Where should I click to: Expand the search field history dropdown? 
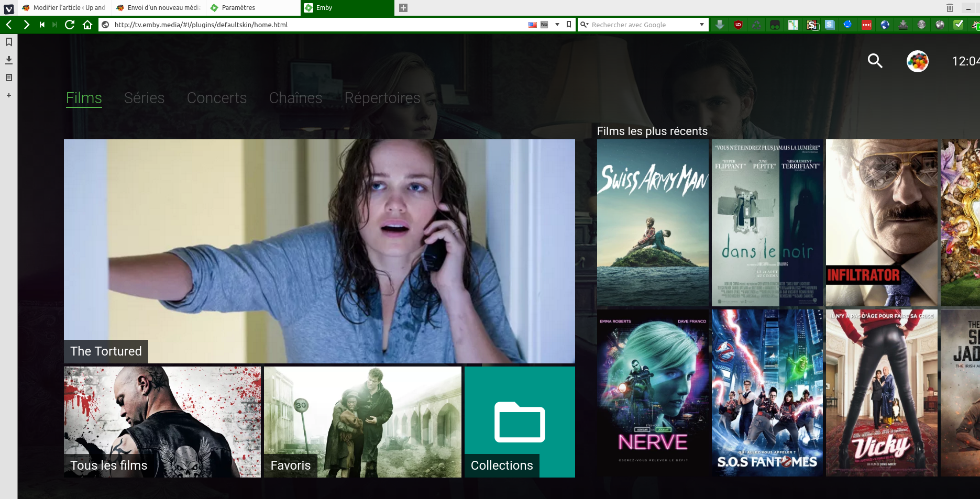(702, 25)
